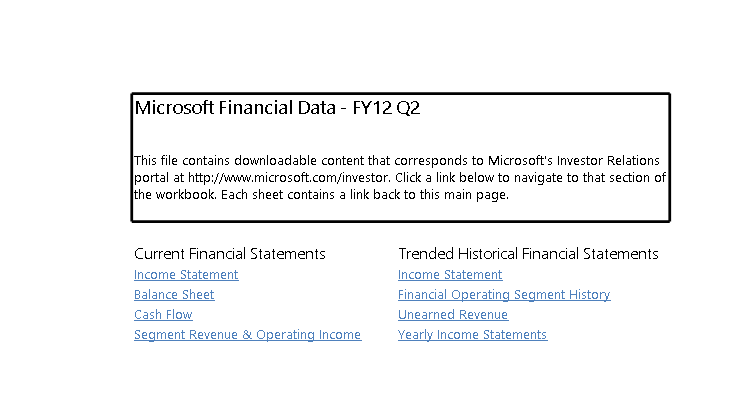
Task: Open Income Statement under Trended Historical heading
Action: [x=450, y=274]
